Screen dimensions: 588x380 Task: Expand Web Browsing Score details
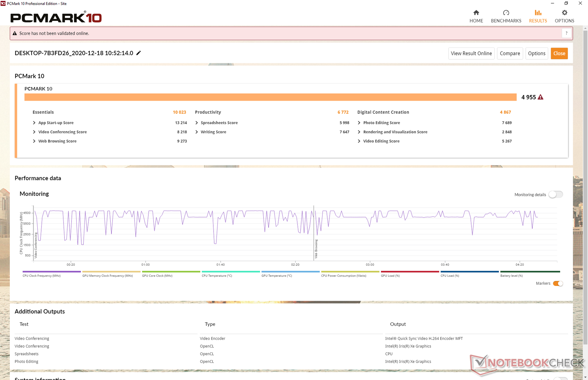(34, 141)
